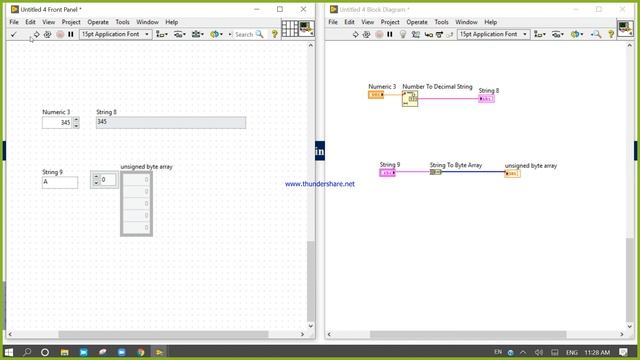Run the VI from the Front Panel toolbar

(36, 35)
